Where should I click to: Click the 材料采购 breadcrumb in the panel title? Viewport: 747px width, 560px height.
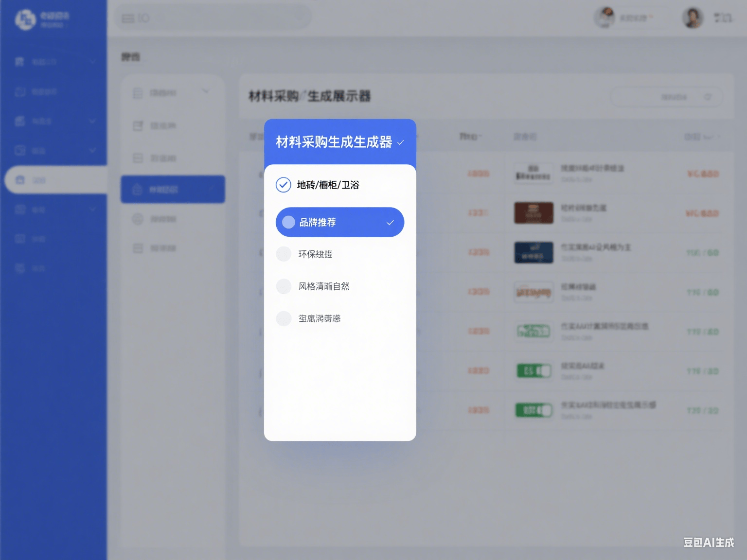(x=273, y=96)
